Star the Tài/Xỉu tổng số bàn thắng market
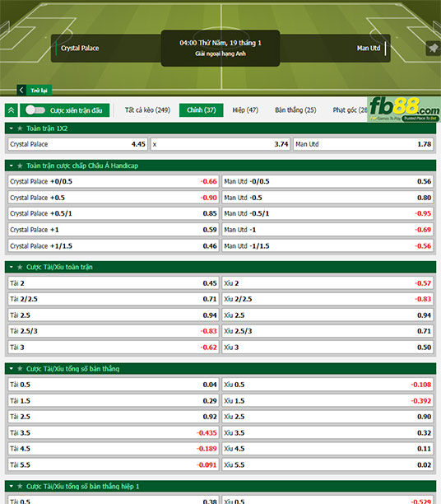 tap(20, 369)
